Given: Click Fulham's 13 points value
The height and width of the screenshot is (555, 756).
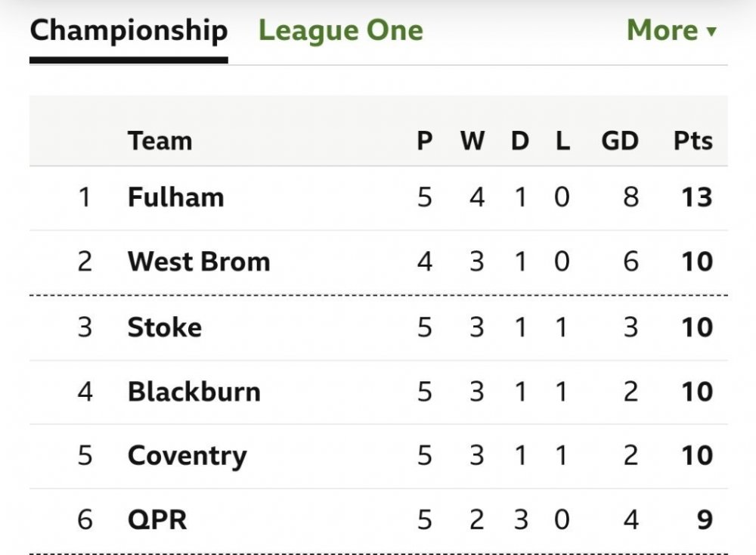Looking at the screenshot, I should pos(696,197).
